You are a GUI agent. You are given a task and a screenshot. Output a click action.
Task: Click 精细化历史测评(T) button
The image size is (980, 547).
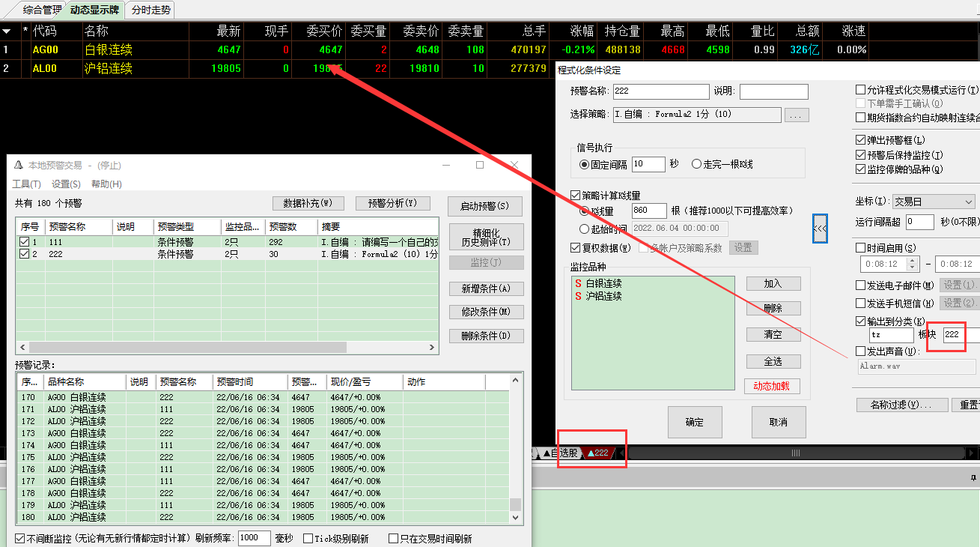coord(486,238)
